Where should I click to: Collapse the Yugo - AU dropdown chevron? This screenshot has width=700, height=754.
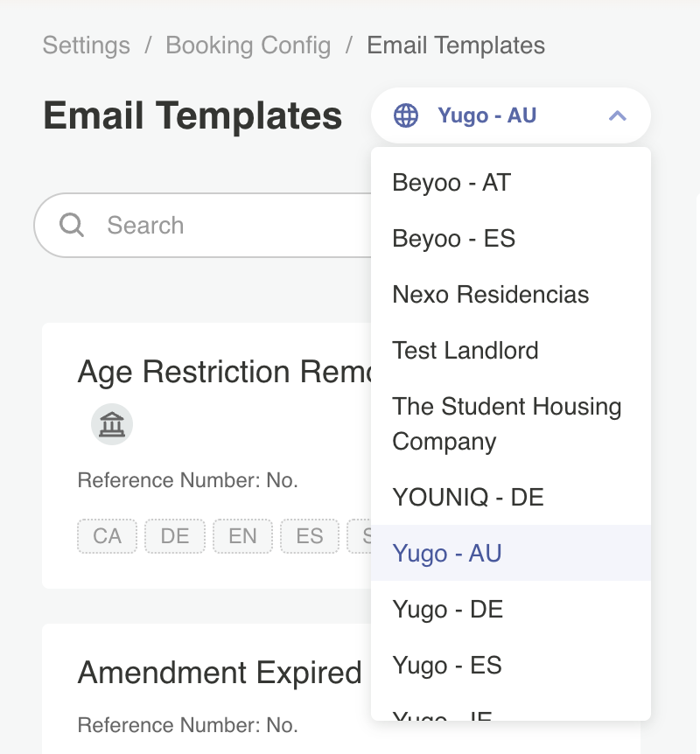[617, 115]
